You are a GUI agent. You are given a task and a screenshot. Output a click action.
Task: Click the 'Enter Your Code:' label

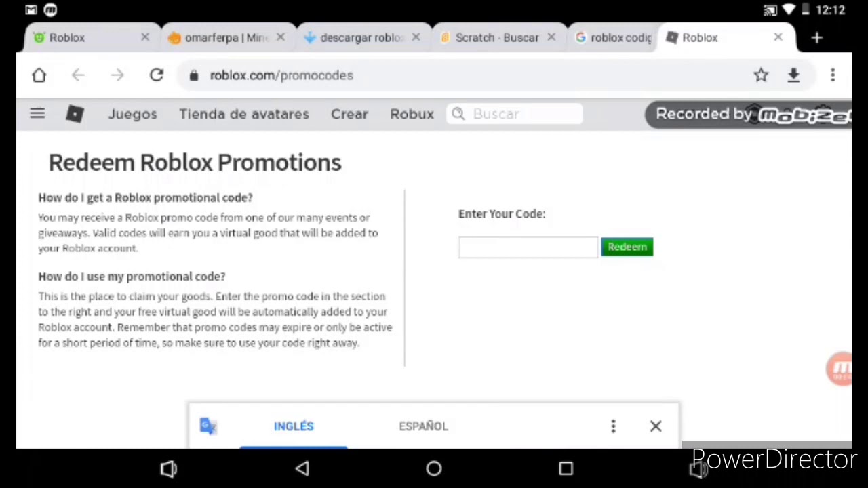click(502, 213)
